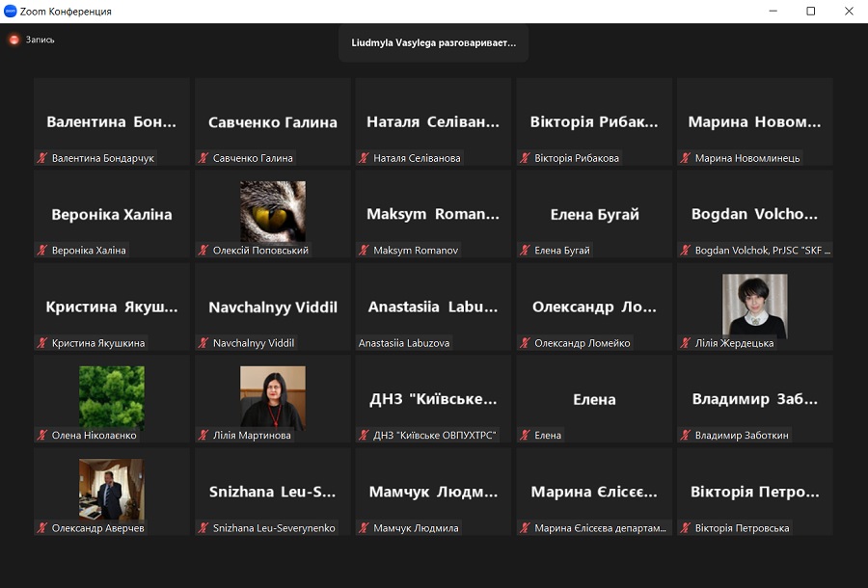This screenshot has width=868, height=588.
Task: Click the muted mic icon for Елена Бугай
Action: point(525,250)
